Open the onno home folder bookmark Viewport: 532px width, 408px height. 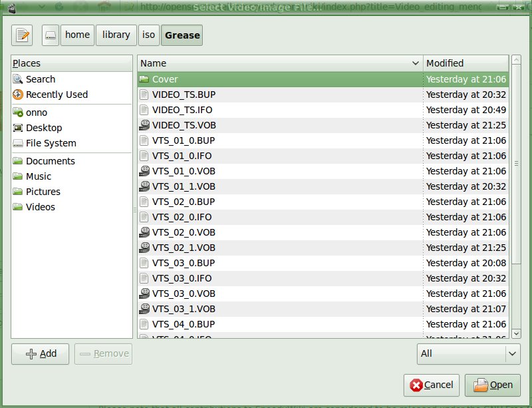click(x=37, y=112)
